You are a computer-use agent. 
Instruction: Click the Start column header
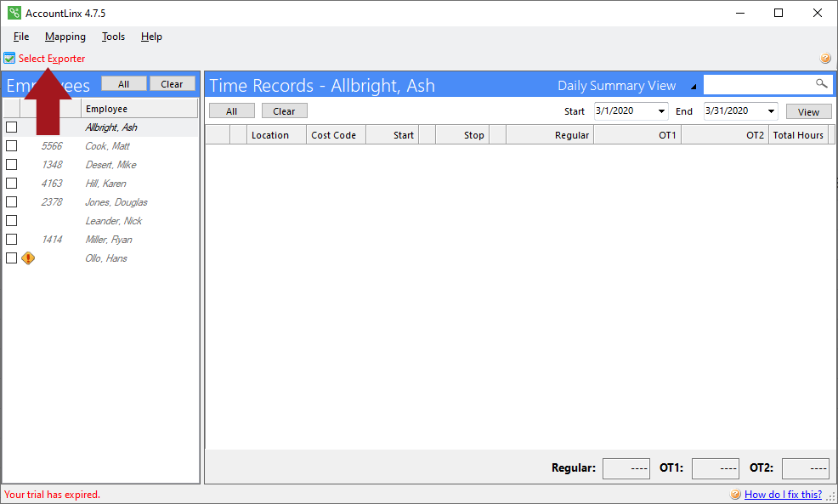(393, 135)
